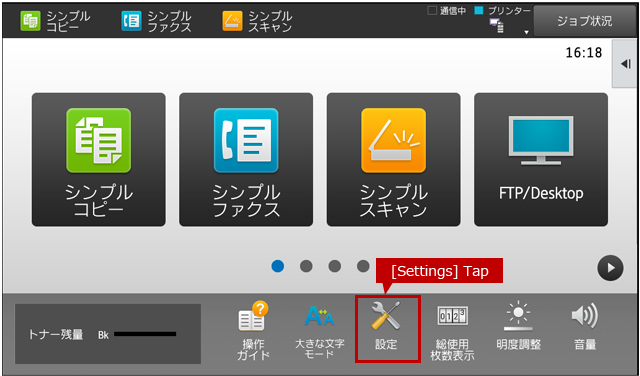Open the Operation Guide (操作ガイド) icon

point(253,331)
